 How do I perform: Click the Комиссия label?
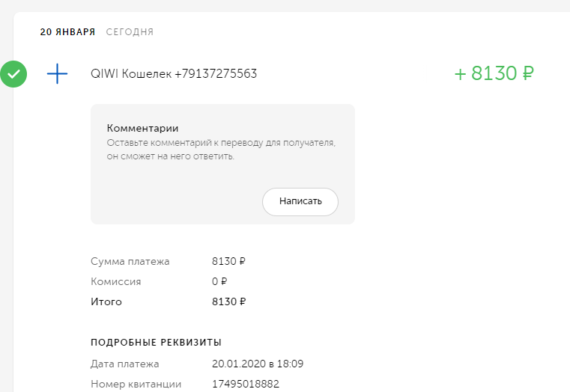[x=115, y=282]
